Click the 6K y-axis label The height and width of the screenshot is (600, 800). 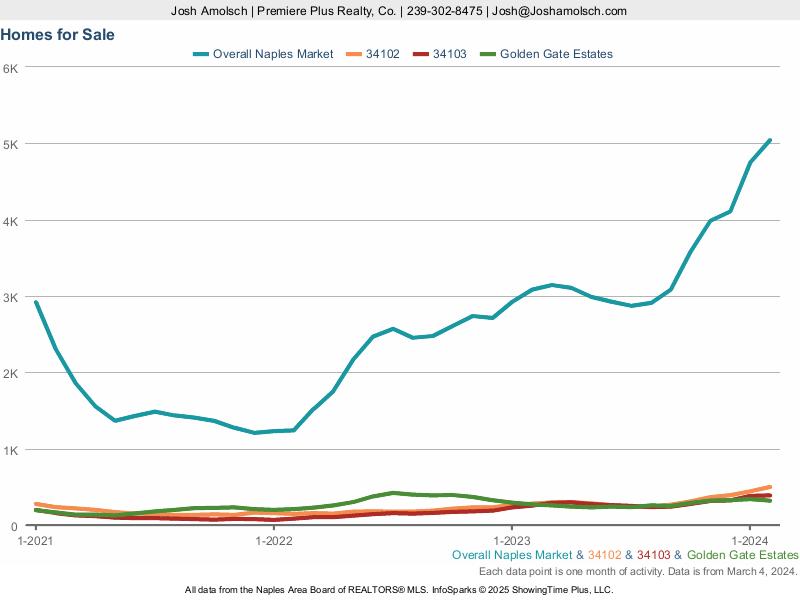(10, 68)
